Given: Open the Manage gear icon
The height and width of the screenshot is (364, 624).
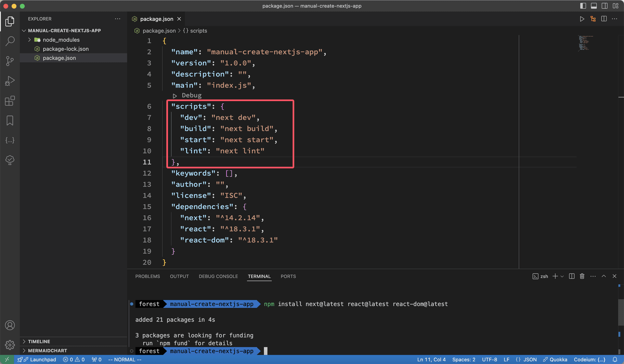Looking at the screenshot, I should (x=10, y=345).
